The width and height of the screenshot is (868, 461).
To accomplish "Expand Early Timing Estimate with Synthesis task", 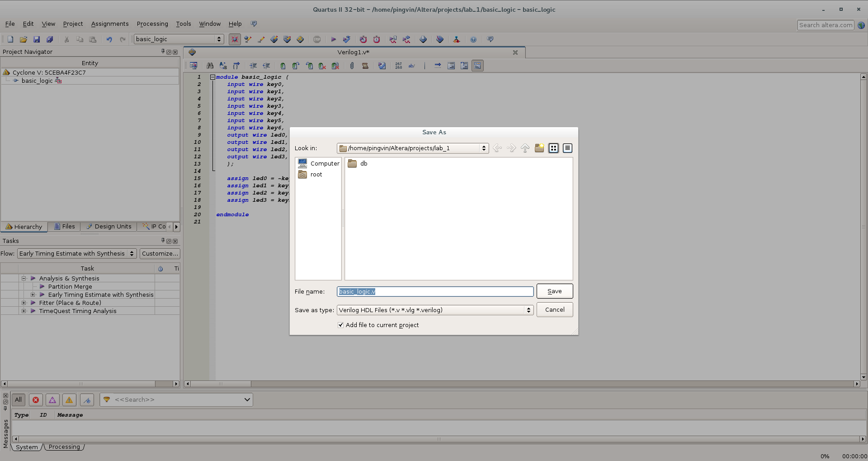I will coord(33,295).
